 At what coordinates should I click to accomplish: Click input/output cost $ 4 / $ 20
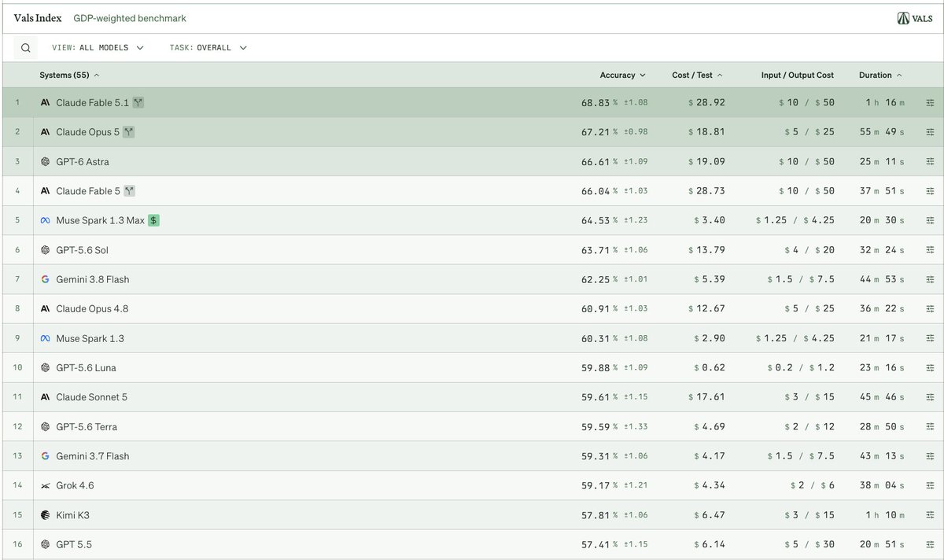(x=809, y=250)
